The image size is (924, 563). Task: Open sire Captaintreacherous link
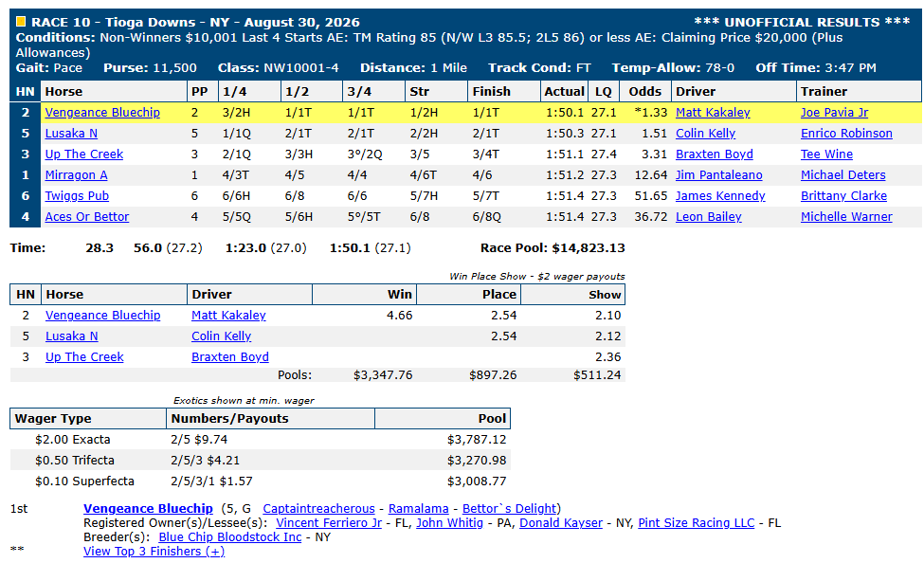(318, 509)
